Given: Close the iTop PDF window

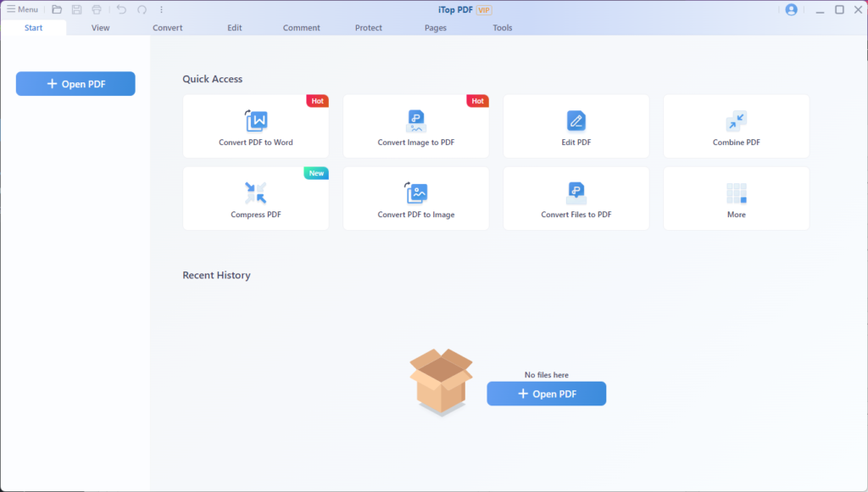Looking at the screenshot, I should (x=858, y=9).
